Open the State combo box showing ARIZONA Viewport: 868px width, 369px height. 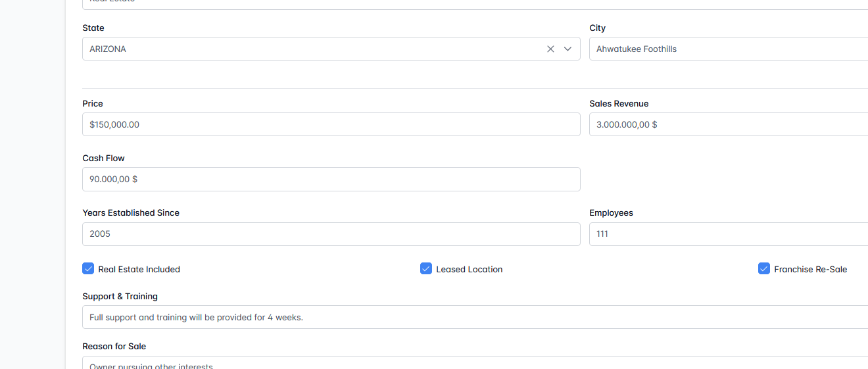(309, 49)
